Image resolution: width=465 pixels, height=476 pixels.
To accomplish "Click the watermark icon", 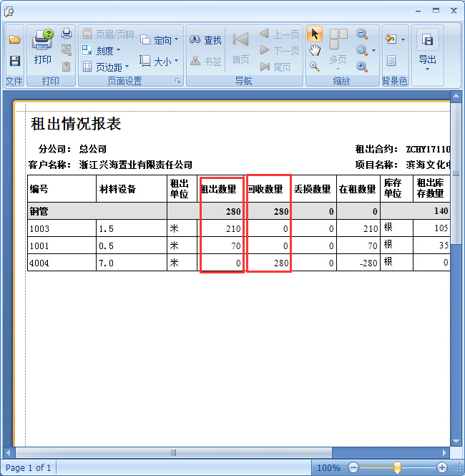I will [x=391, y=61].
